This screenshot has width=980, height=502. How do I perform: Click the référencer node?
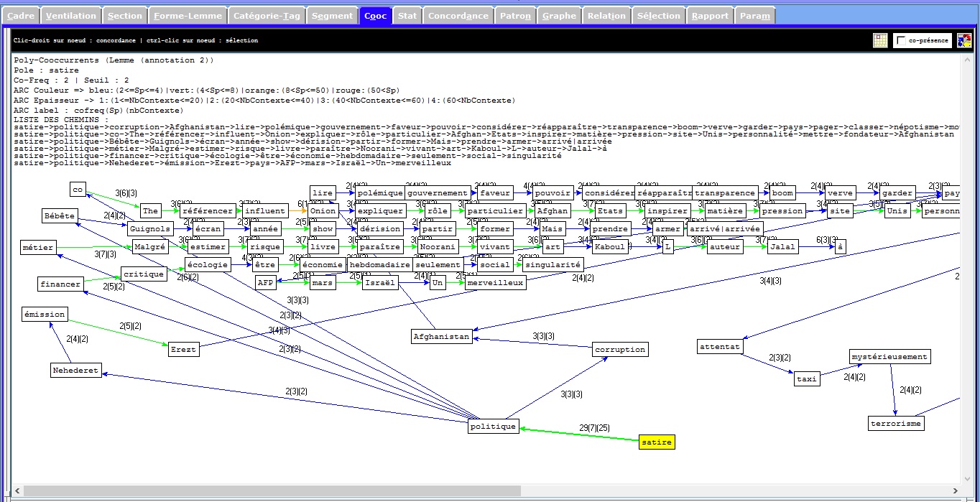click(x=208, y=211)
